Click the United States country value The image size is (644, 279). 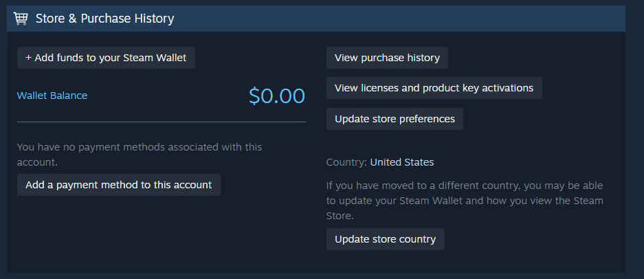tap(402, 162)
